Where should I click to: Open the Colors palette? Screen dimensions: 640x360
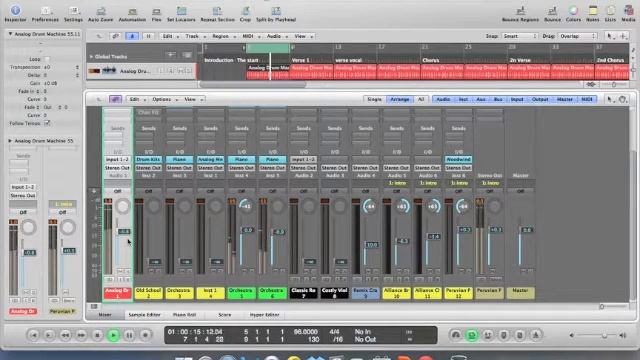click(x=573, y=13)
